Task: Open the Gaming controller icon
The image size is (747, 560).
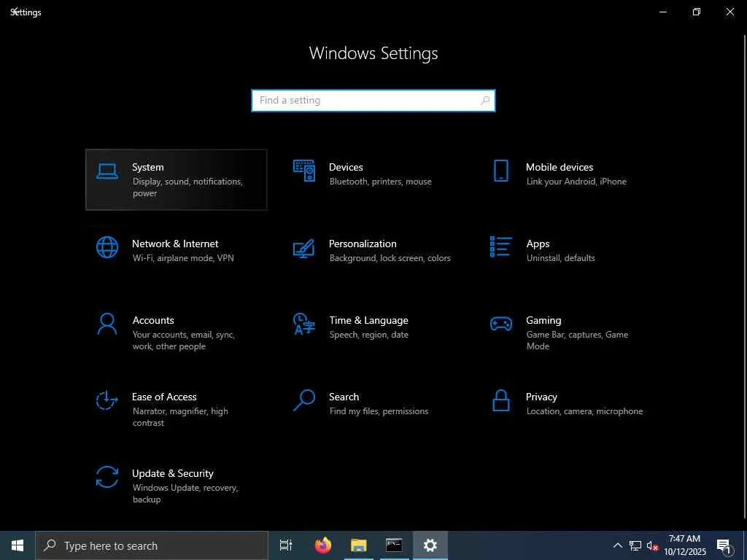Action: pos(500,324)
